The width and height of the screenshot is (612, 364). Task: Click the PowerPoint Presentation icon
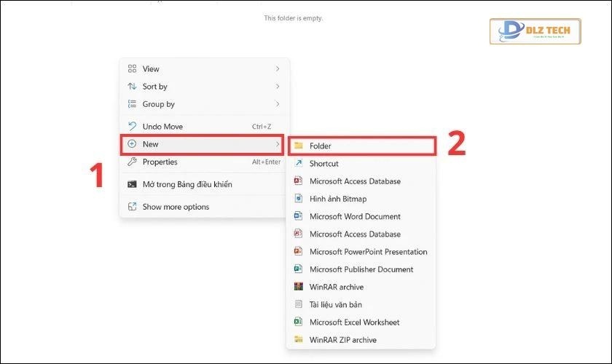tap(298, 252)
